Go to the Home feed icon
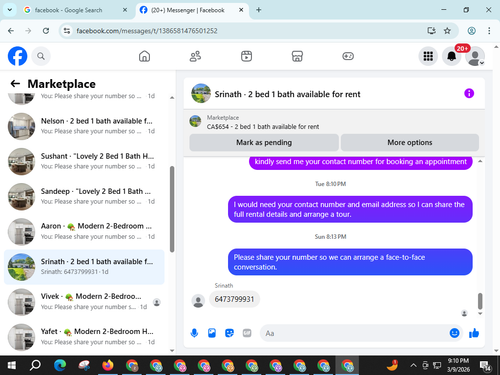500x375 pixels. pos(144,56)
